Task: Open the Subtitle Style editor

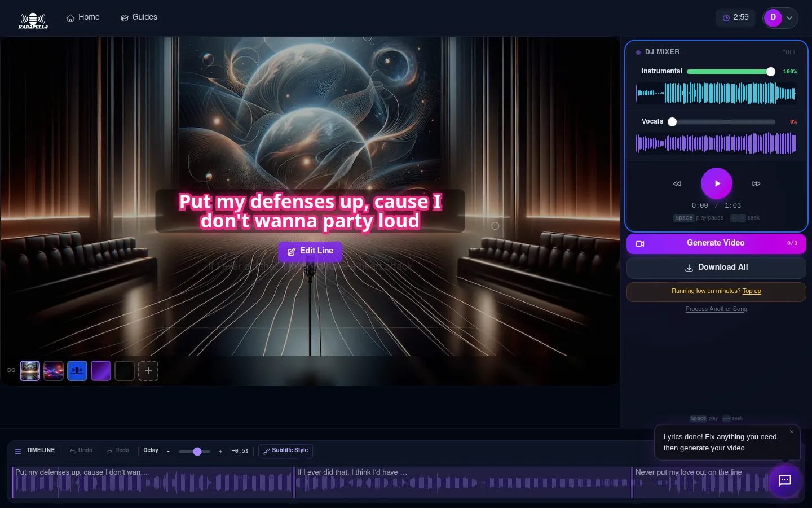Action: click(285, 450)
